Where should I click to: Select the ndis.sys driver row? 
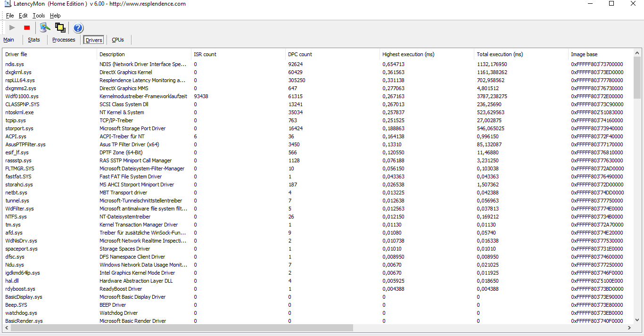pyautogui.click(x=318, y=64)
